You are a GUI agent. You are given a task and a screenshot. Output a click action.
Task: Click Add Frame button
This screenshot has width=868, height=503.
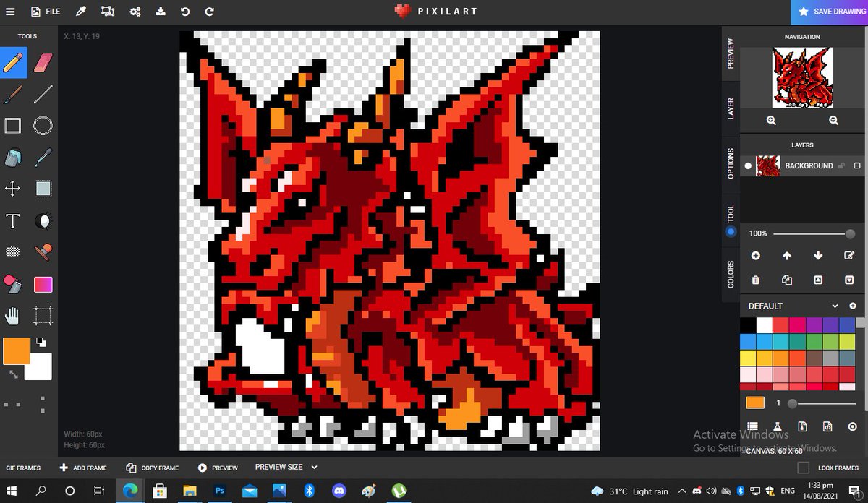click(83, 468)
